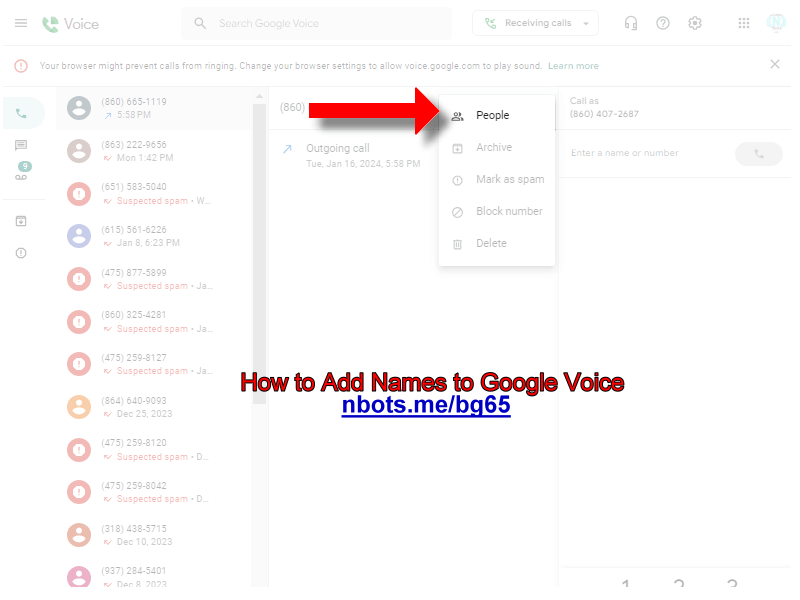The height and width of the screenshot is (600, 800).
Task: Click the Outgoing call entry
Action: click(x=352, y=155)
